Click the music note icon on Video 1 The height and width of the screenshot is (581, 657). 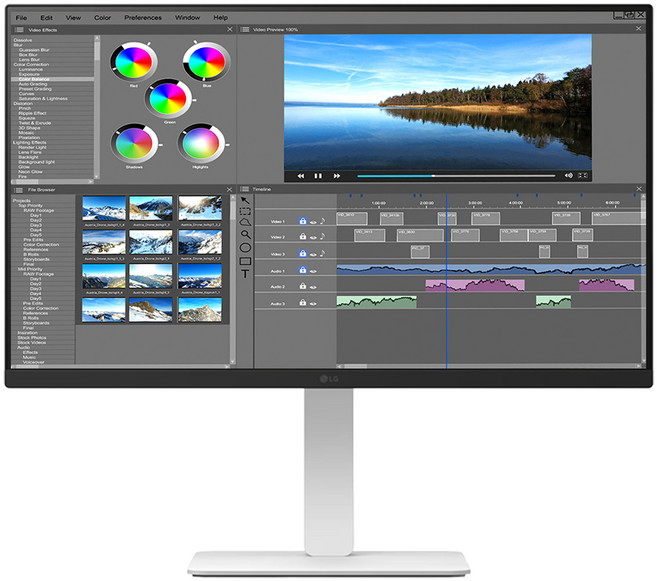click(x=324, y=221)
